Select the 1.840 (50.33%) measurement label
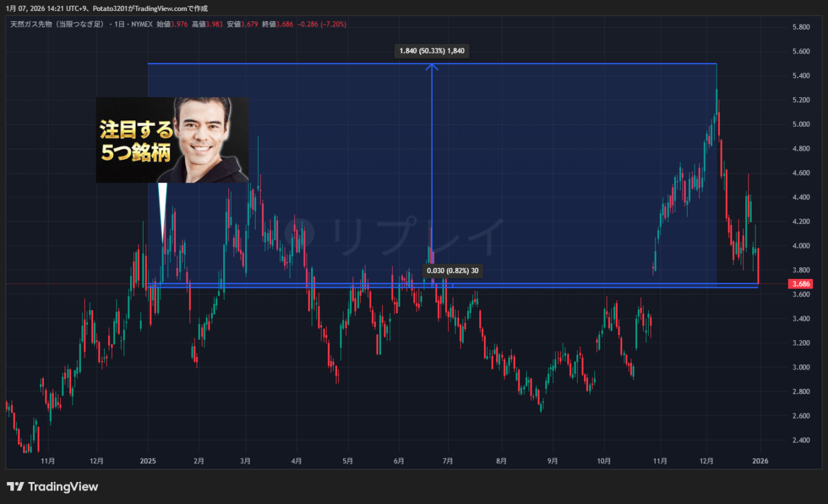Viewport: 828px width, 504px height. coord(432,51)
